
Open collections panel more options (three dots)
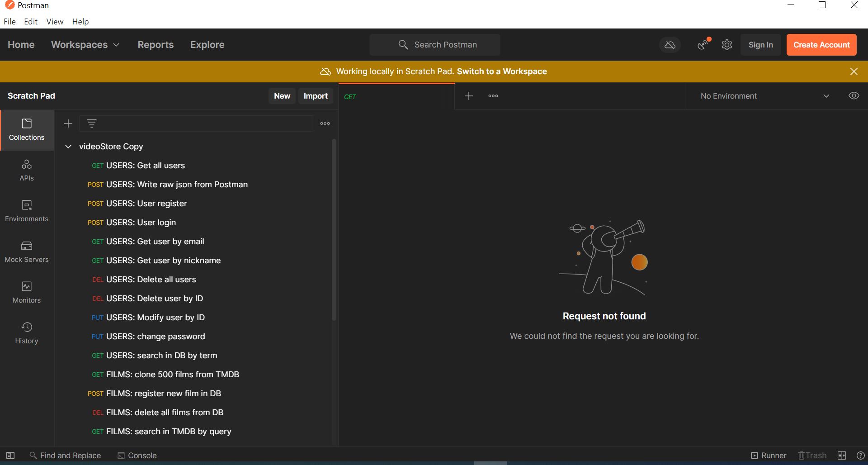325,123
